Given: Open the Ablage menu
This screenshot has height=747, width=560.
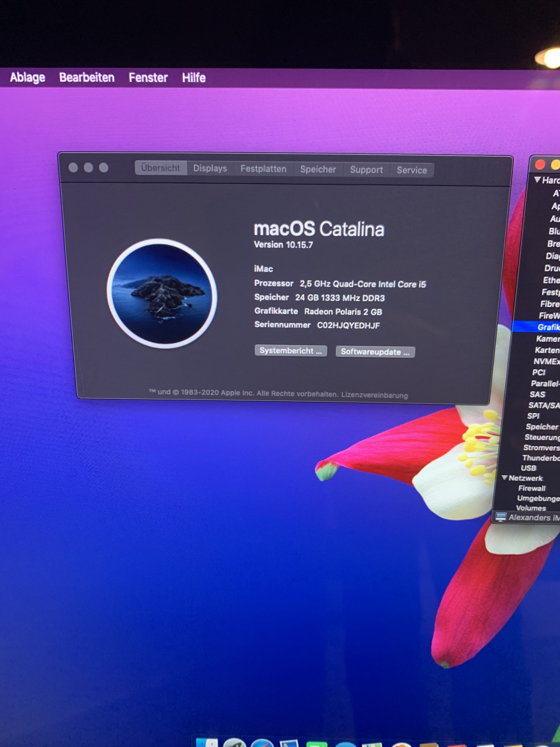Looking at the screenshot, I should coord(27,77).
